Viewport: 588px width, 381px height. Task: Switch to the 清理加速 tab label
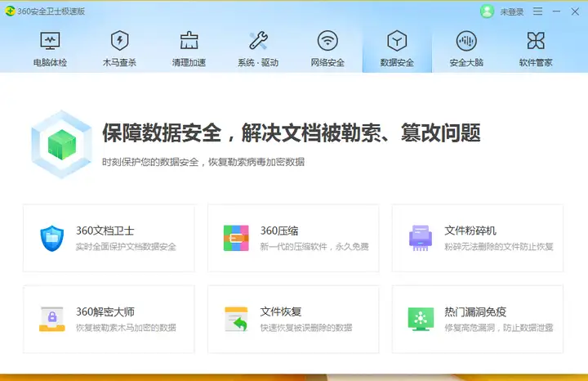(189, 62)
